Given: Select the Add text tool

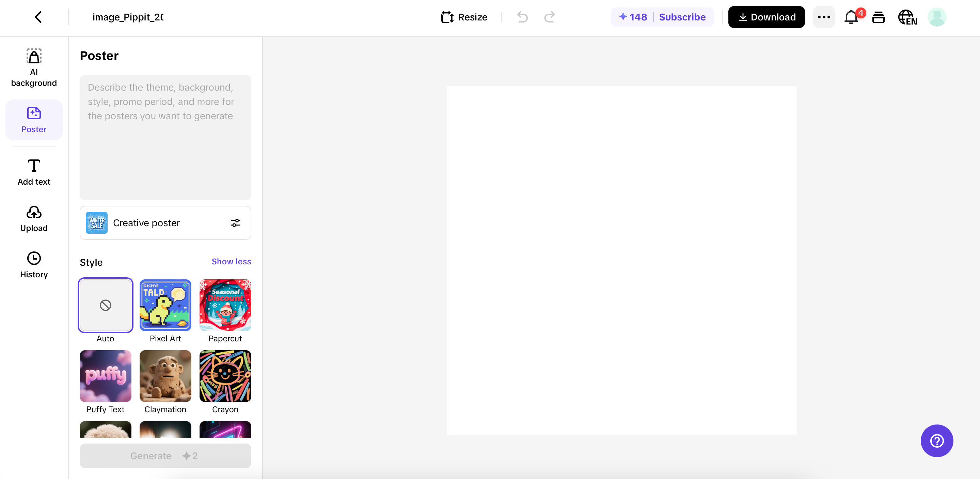Looking at the screenshot, I should (33, 172).
